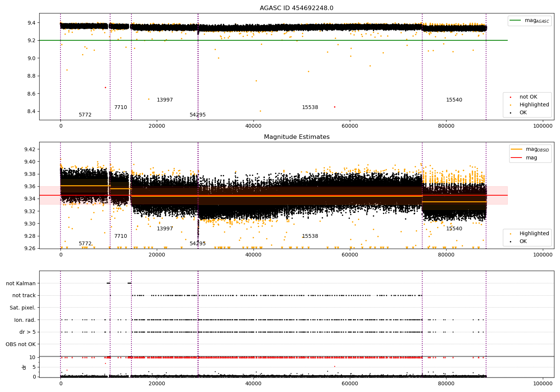Click the "OBS not OK" row label
The height and width of the screenshot is (392, 560).
coord(21,344)
